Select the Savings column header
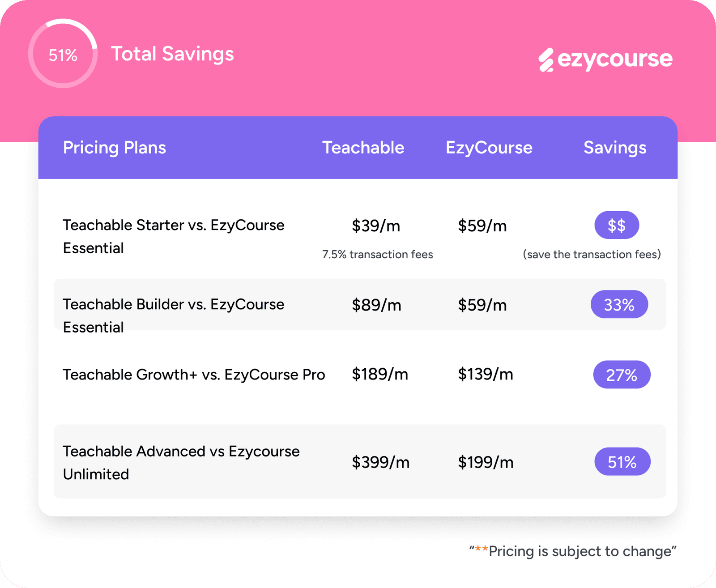716x588 pixels. tap(615, 148)
